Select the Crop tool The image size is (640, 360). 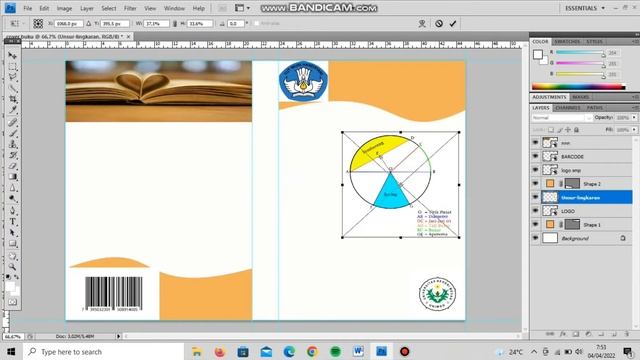(x=13, y=99)
